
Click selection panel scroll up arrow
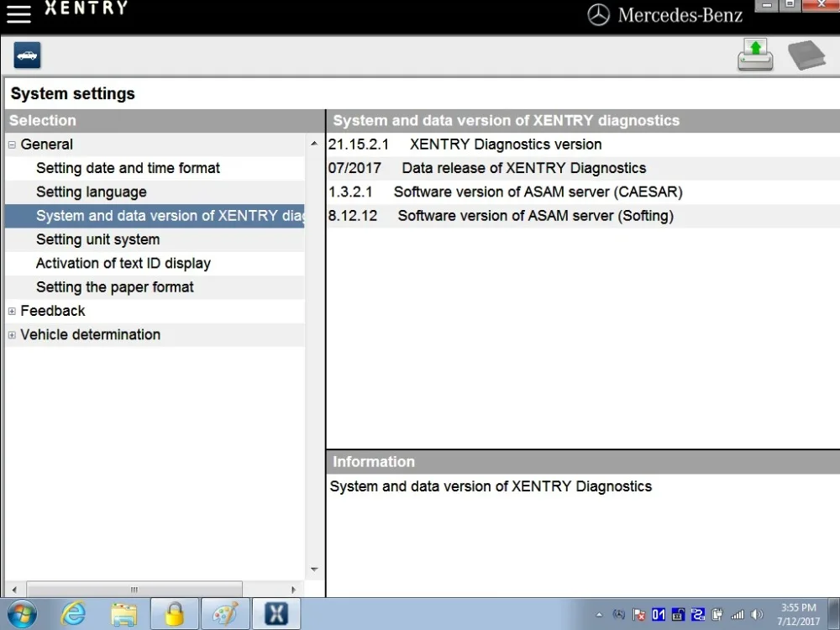(x=314, y=144)
